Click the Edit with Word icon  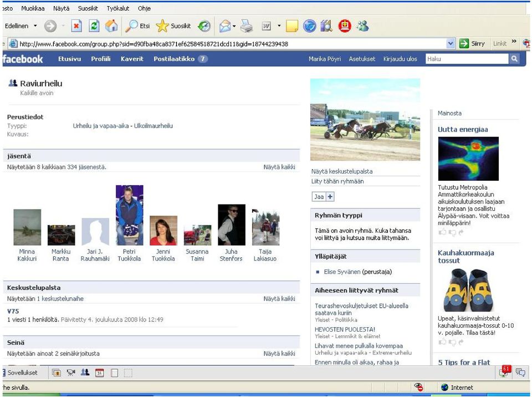[x=267, y=26]
